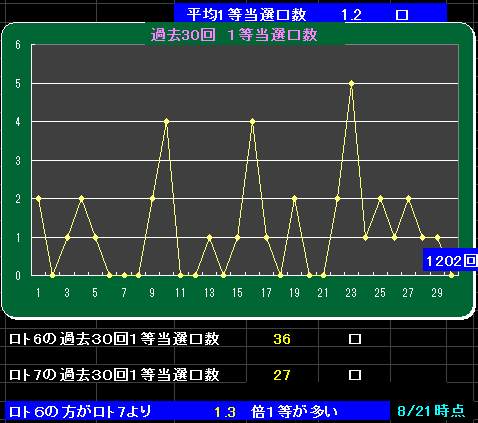This screenshot has height=423, width=478.
Task: Click x-axis label 15
Action: pos(237,293)
